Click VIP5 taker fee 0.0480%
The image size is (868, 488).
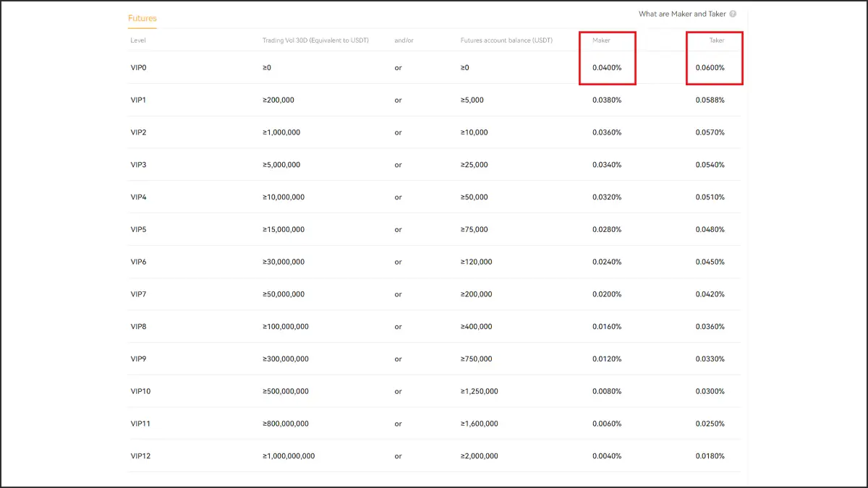710,230
